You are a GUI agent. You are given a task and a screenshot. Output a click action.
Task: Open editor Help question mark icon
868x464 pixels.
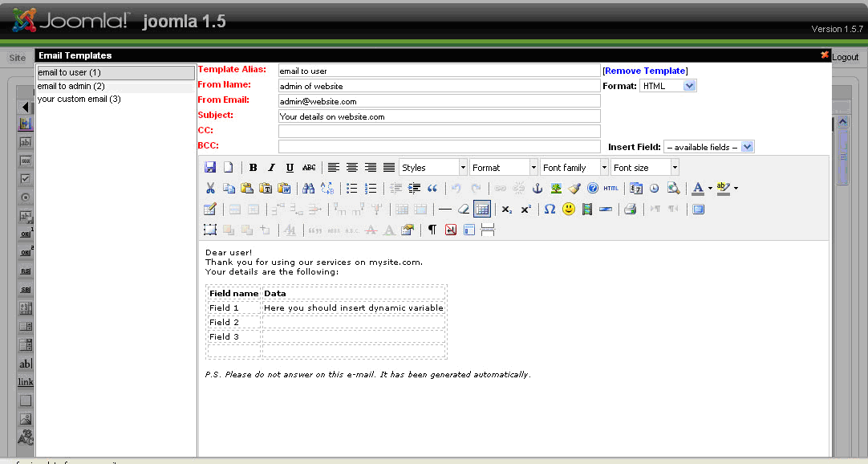(592, 189)
